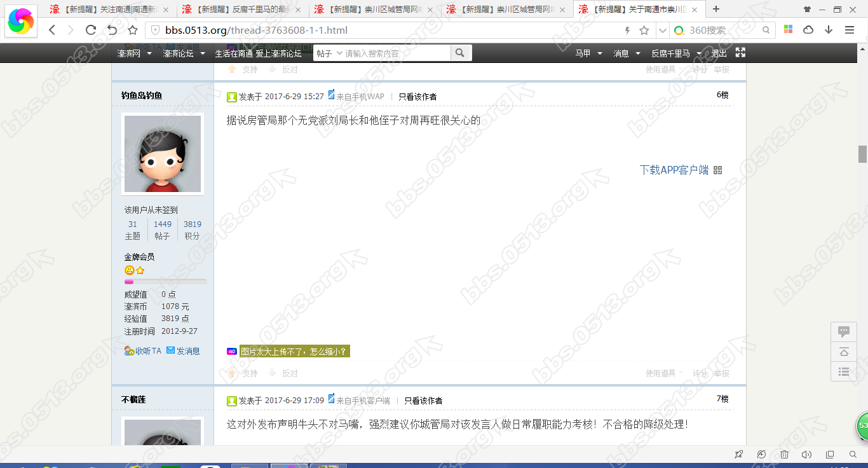Bookmark page with address bar star
Viewport: 868px width, 468px height.
[x=644, y=30]
